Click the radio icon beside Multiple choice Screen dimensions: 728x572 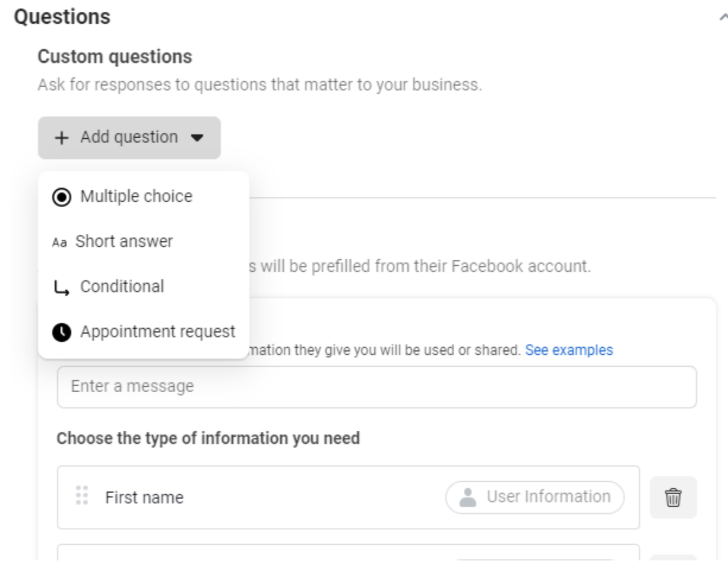tap(61, 197)
